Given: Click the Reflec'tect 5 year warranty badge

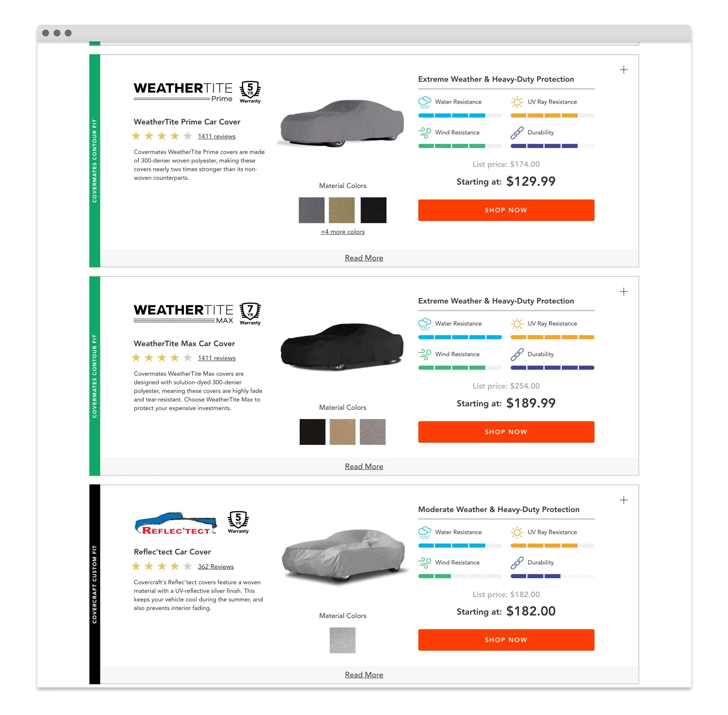Looking at the screenshot, I should click(238, 522).
